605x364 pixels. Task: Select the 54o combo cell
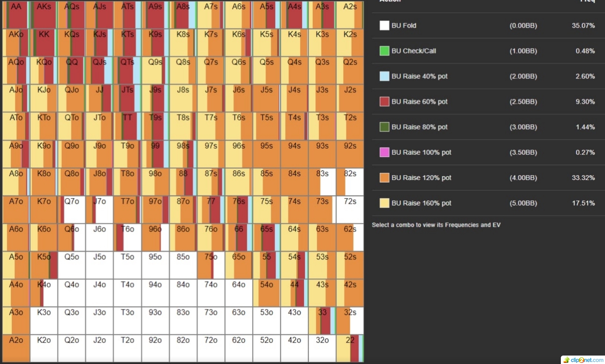click(266, 293)
